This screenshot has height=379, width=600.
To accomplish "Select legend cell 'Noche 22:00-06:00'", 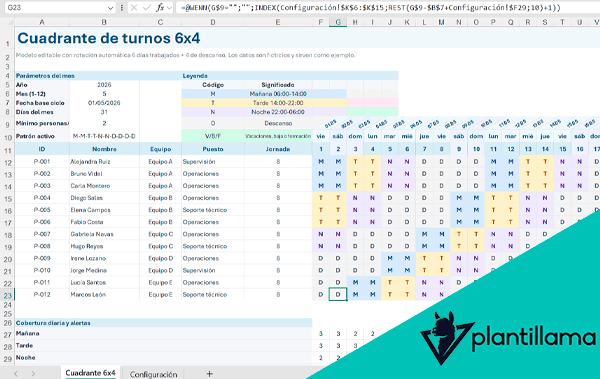I will coord(278,112).
